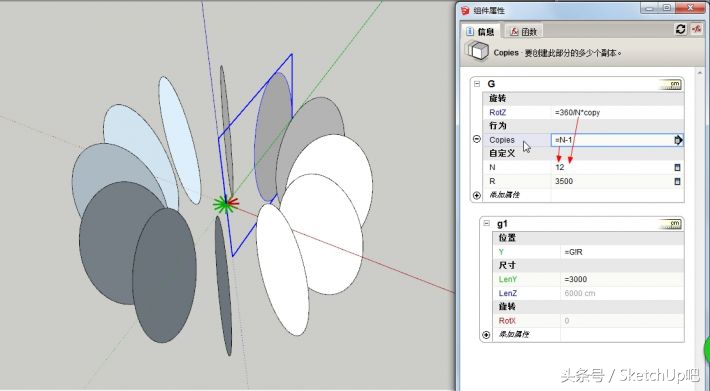
Task: Maximize the Component Attributes window
Action: pos(667,8)
